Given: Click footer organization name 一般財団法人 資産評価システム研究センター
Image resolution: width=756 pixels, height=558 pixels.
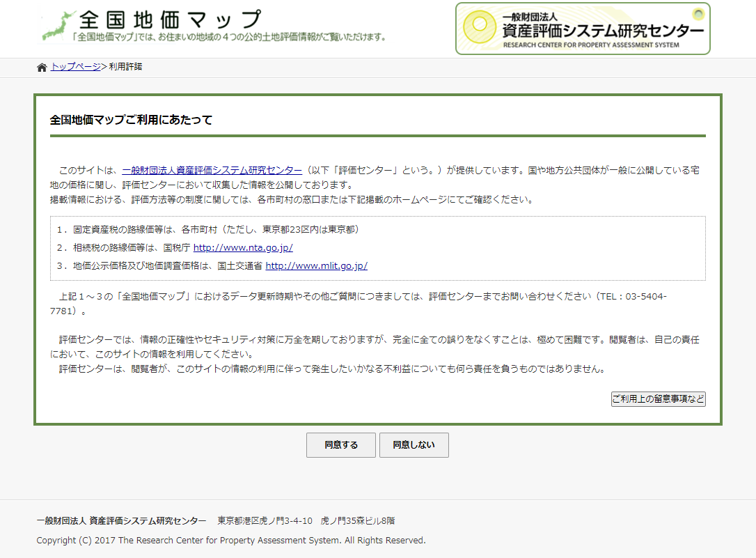Looking at the screenshot, I should click(x=122, y=521).
